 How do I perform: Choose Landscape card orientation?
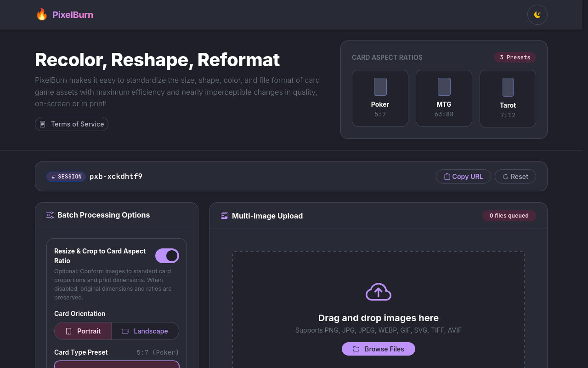click(145, 331)
